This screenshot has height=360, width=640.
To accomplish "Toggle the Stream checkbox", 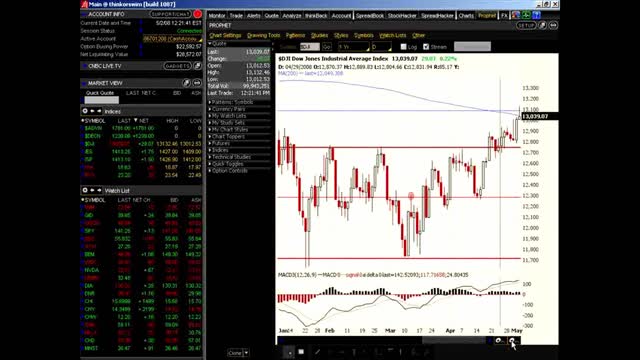I will (426, 47).
